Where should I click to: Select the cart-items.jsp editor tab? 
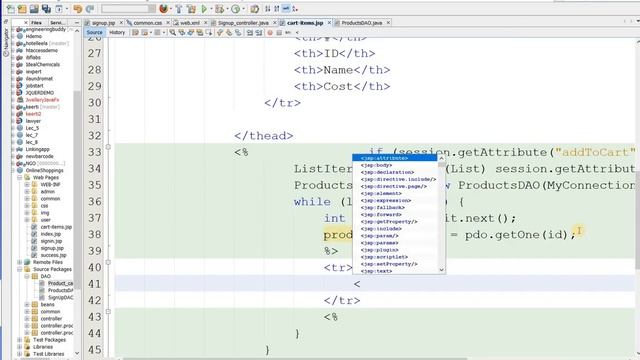(305, 23)
